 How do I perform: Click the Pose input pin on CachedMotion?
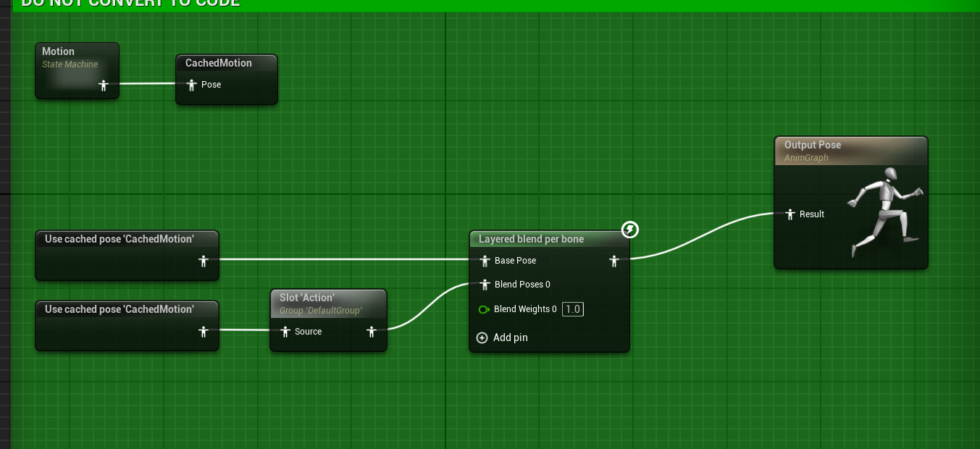point(191,85)
